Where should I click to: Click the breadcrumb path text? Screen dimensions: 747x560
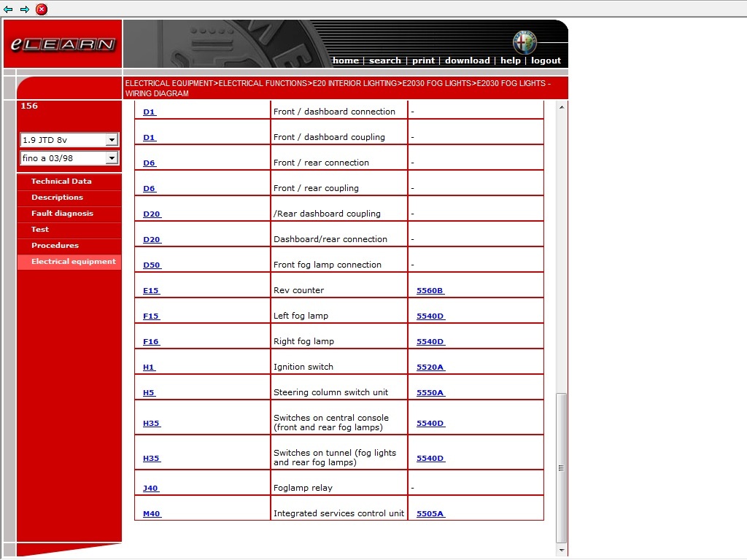(x=338, y=88)
